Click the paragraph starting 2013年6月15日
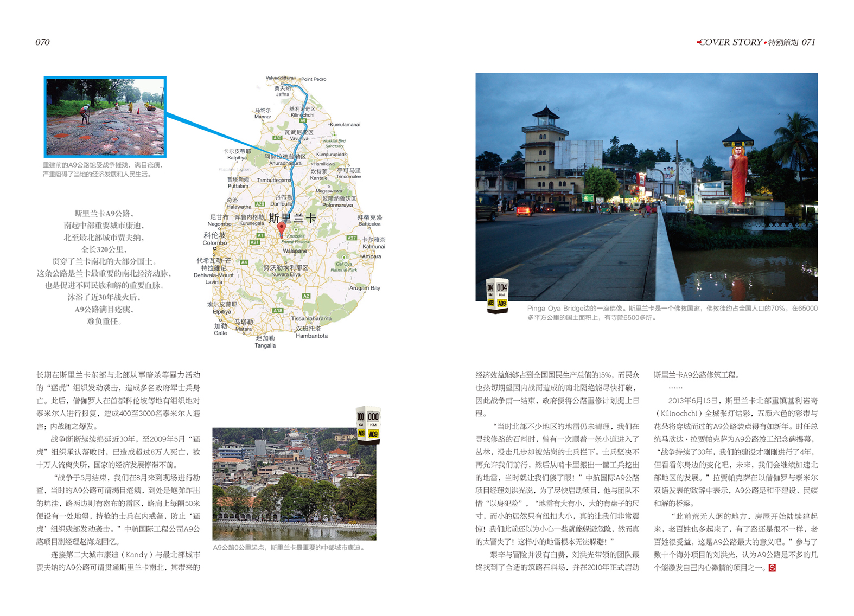Image resolution: width=854 pixels, height=616 pixels. click(736, 452)
